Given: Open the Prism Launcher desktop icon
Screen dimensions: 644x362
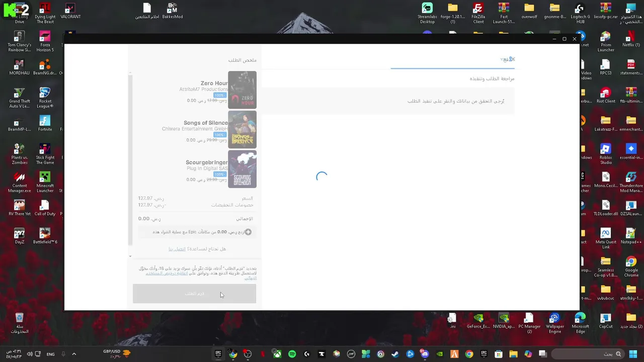Looking at the screenshot, I should point(606,41).
